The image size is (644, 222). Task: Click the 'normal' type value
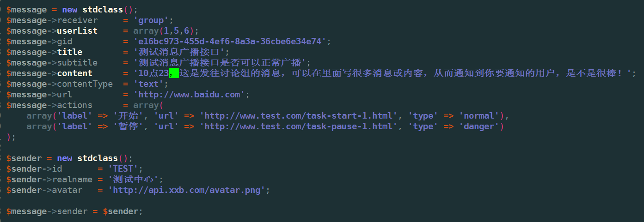[x=478, y=116]
